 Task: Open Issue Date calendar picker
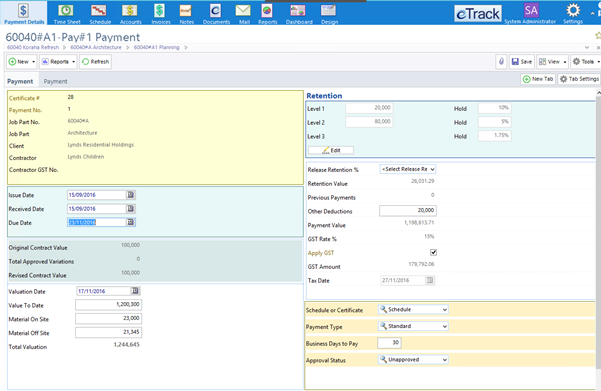pos(130,195)
